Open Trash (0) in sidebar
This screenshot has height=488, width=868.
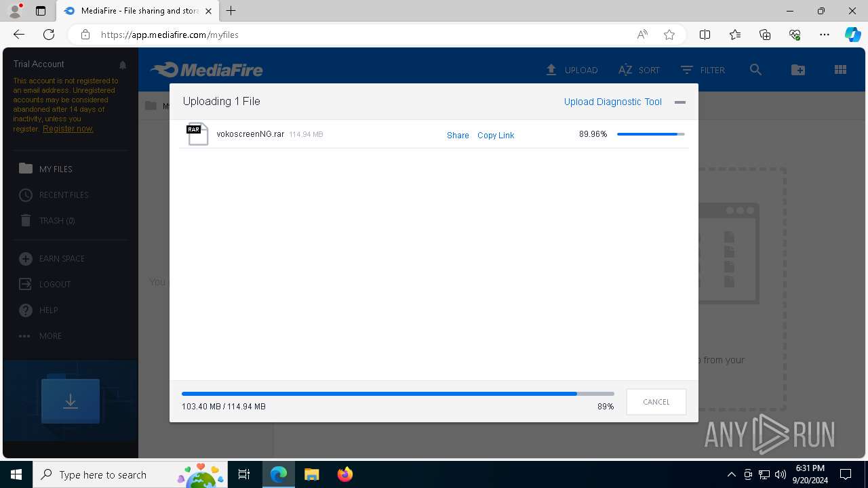pyautogui.click(x=47, y=220)
